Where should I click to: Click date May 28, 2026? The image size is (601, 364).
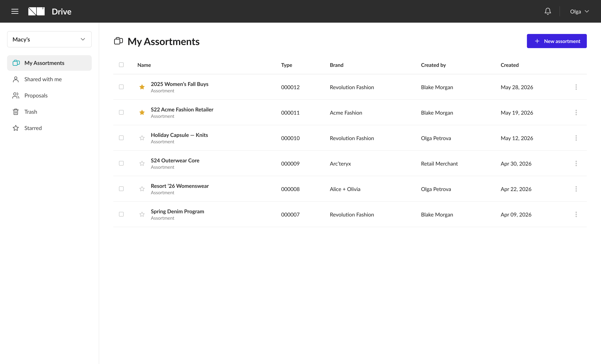[x=517, y=87]
